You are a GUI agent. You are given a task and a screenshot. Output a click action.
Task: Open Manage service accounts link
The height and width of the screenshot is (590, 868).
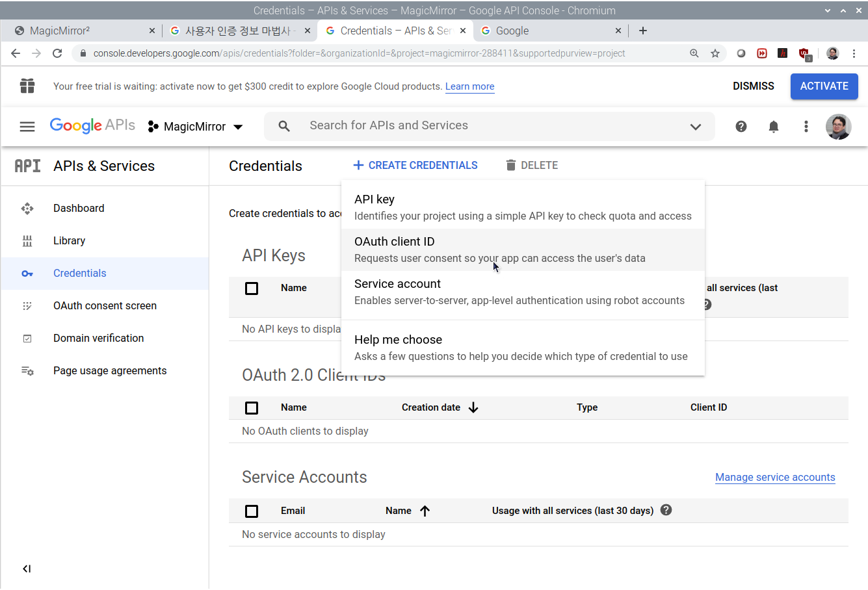(x=775, y=477)
